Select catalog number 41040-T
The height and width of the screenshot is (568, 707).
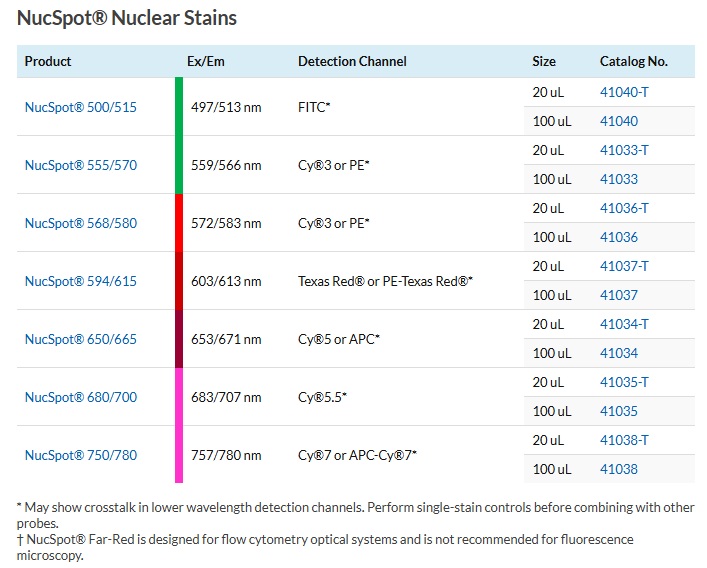624,92
